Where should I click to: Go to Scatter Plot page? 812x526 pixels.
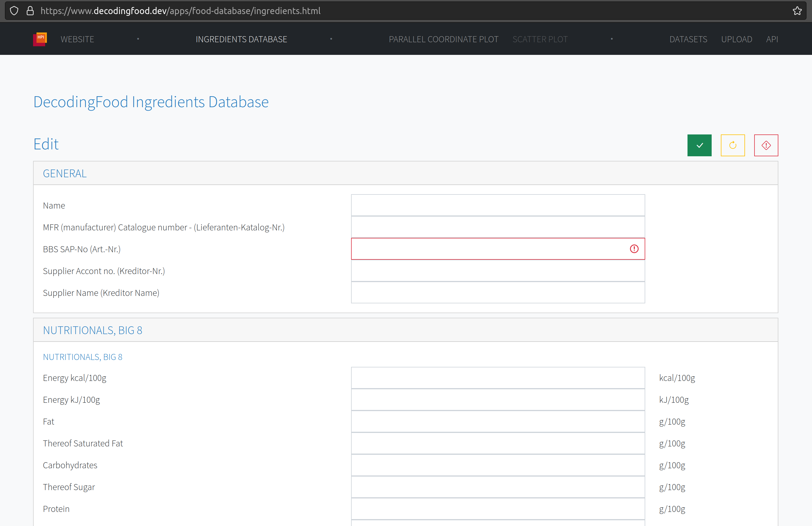point(540,39)
